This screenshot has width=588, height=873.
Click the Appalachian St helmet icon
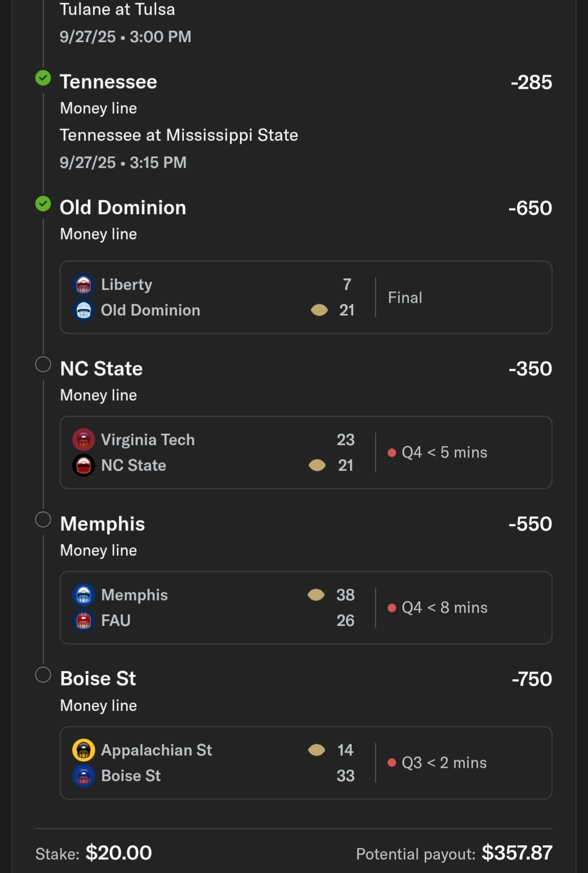[83, 750]
